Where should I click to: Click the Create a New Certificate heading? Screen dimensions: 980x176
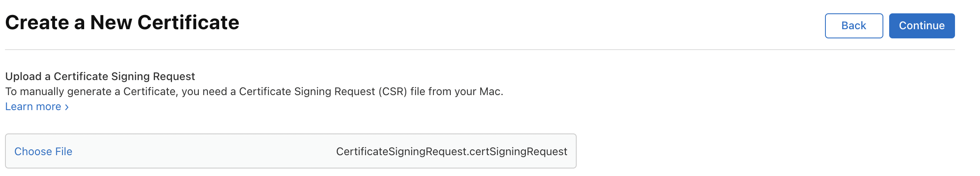[x=122, y=23]
